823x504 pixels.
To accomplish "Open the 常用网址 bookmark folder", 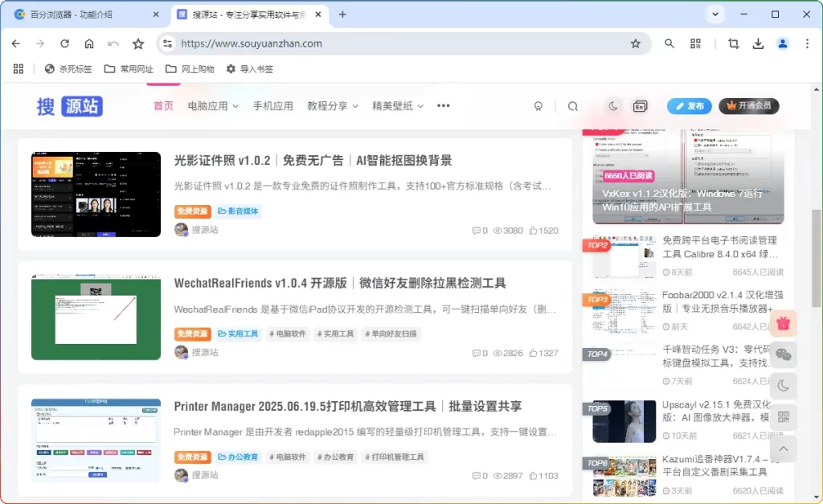I will [x=129, y=69].
